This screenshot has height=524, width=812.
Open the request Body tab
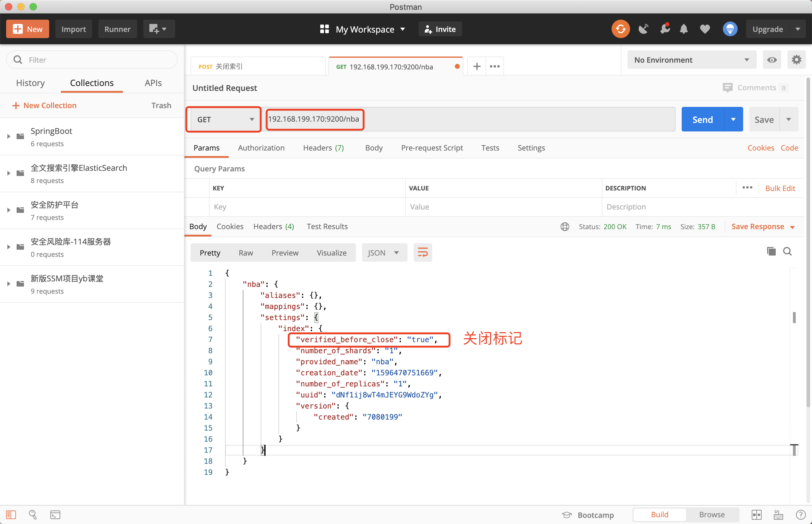pos(373,148)
